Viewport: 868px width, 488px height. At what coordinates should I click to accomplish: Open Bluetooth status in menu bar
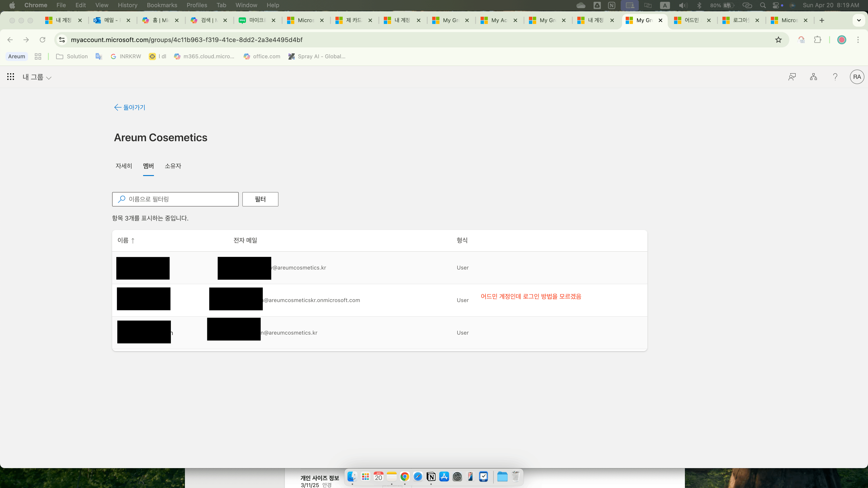click(699, 5)
